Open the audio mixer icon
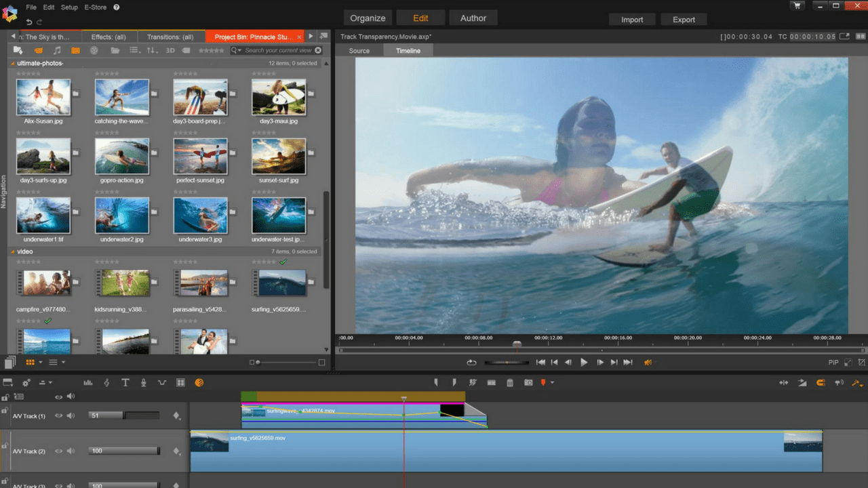 [88, 383]
